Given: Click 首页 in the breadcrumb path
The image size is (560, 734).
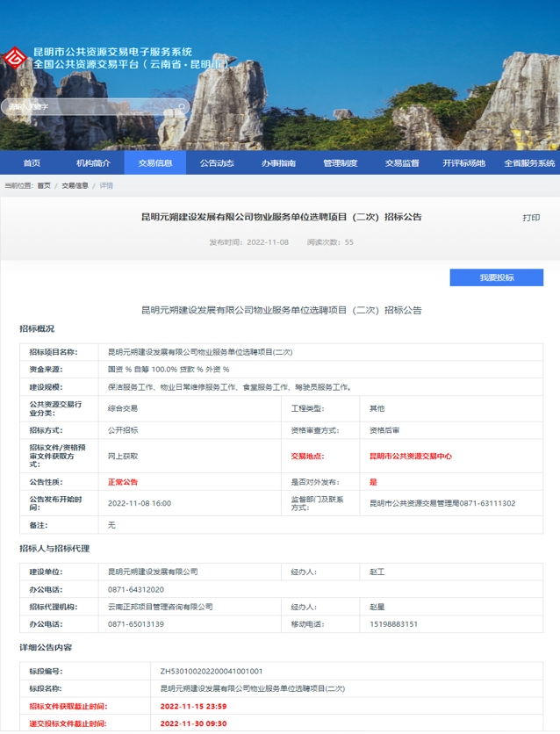Looking at the screenshot, I should click(44, 186).
